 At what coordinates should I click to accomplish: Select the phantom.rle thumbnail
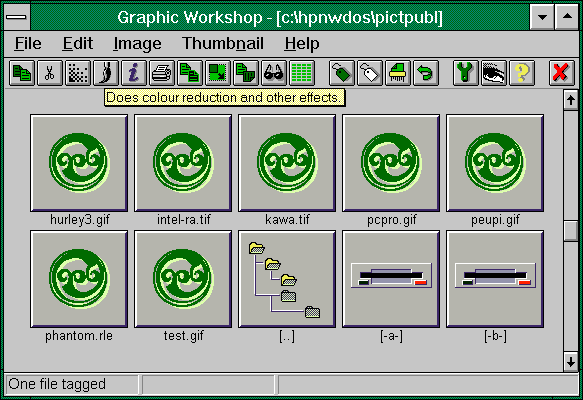(x=79, y=279)
